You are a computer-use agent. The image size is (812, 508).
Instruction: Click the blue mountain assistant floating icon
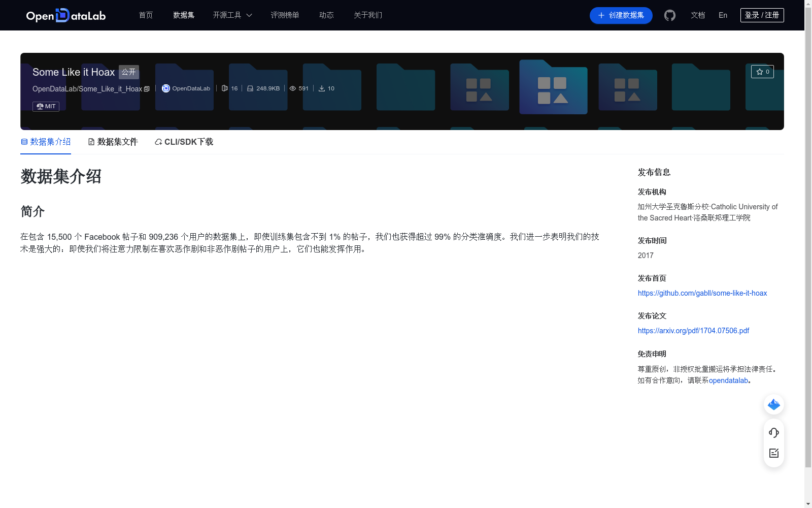click(x=773, y=404)
